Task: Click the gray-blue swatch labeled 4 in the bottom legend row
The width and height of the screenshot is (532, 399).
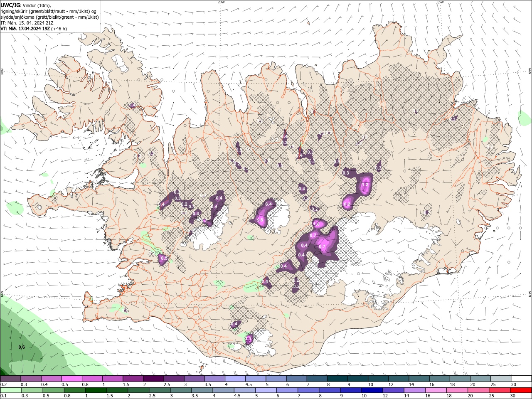Action: 223,390
